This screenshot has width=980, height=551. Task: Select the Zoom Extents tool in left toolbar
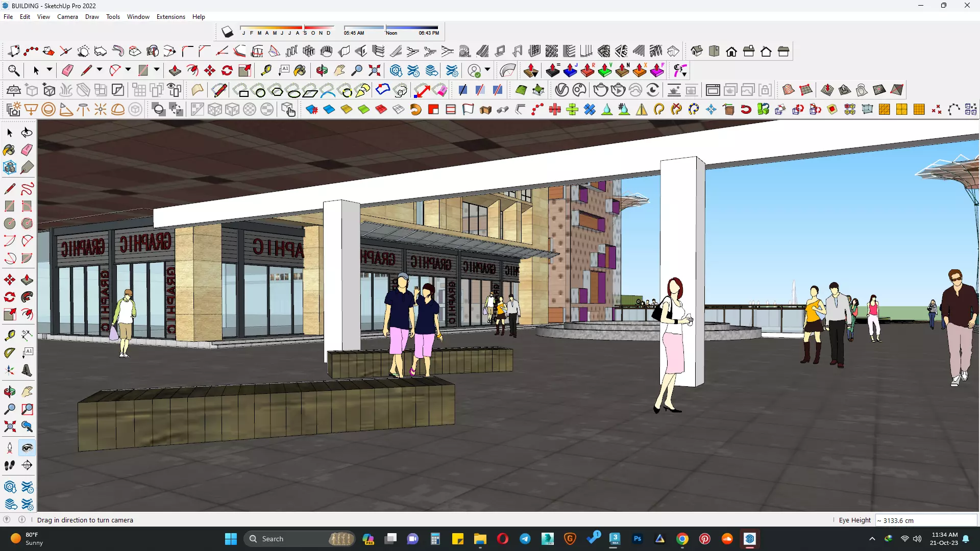pos(10,427)
